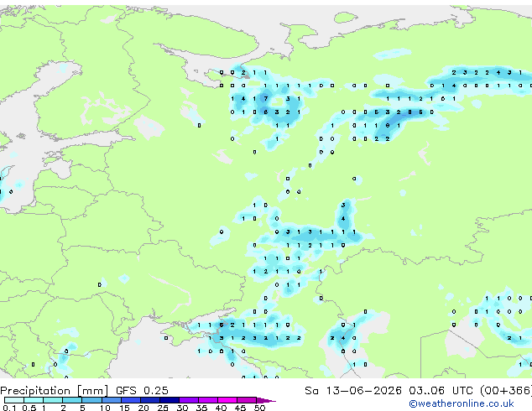Pick the 20–25 mm dark blue swatch
The width and height of the screenshot is (532, 411).
[150, 400]
